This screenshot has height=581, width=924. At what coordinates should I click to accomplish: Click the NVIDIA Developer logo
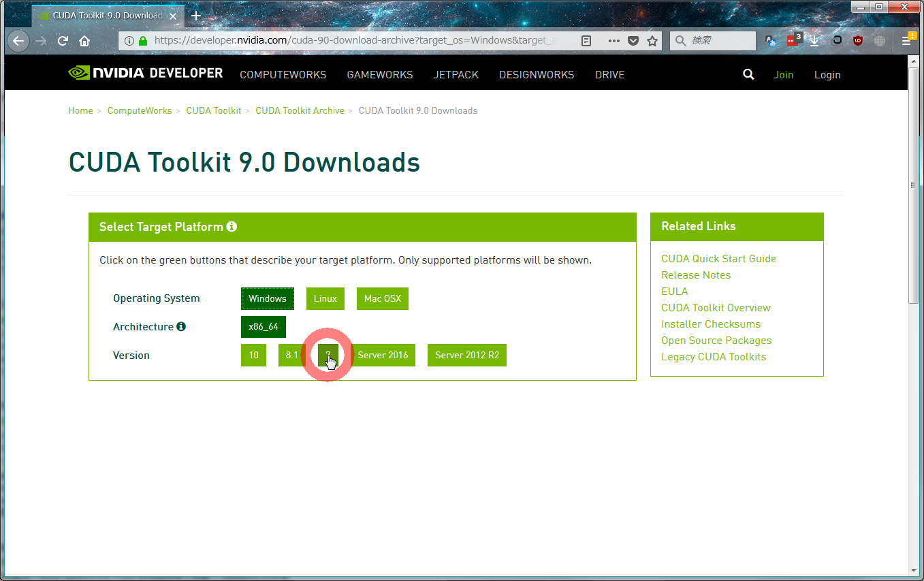pos(146,73)
